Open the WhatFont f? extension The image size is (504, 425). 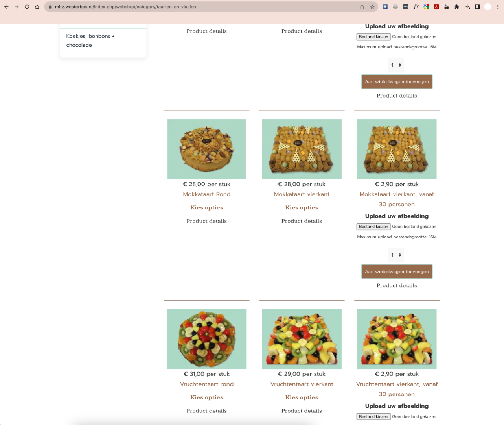tap(416, 7)
